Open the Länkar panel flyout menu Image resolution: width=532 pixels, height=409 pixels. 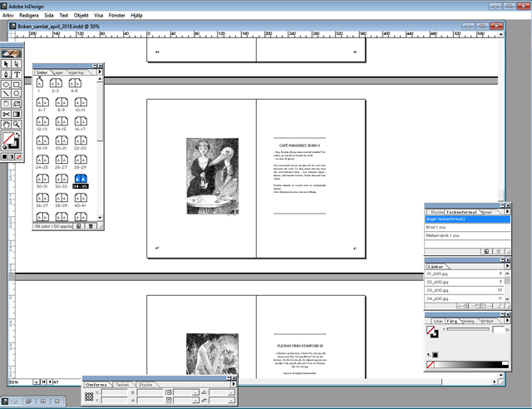tap(507, 266)
